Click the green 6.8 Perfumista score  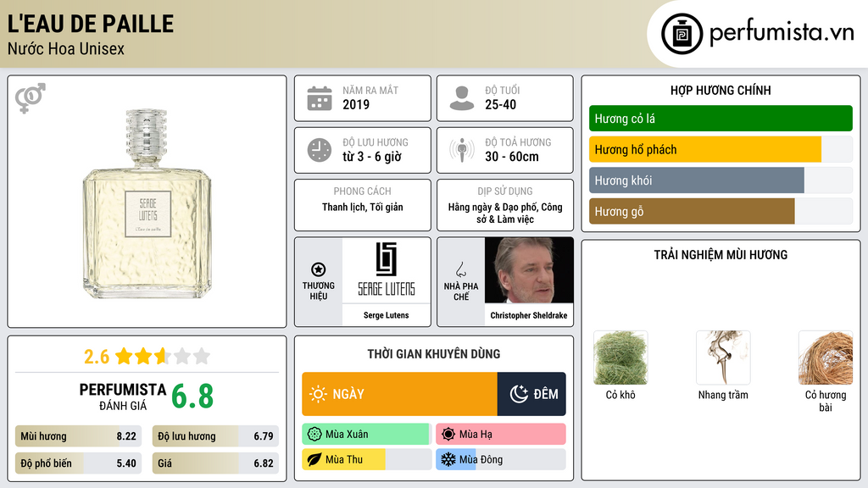tap(192, 396)
